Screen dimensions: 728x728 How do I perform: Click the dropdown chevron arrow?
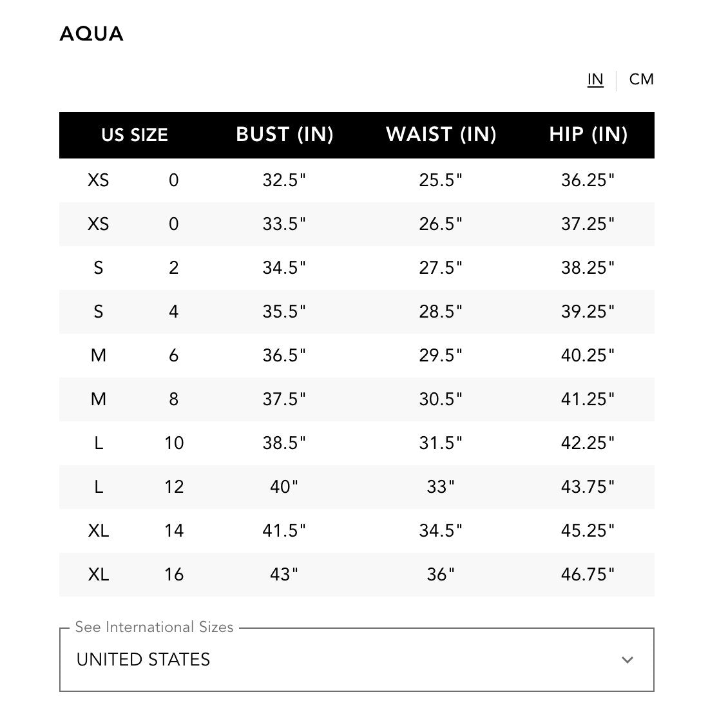coord(627,660)
